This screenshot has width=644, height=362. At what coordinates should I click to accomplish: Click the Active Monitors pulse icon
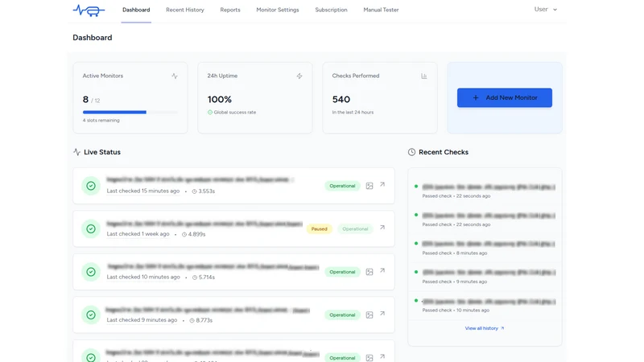tap(175, 76)
